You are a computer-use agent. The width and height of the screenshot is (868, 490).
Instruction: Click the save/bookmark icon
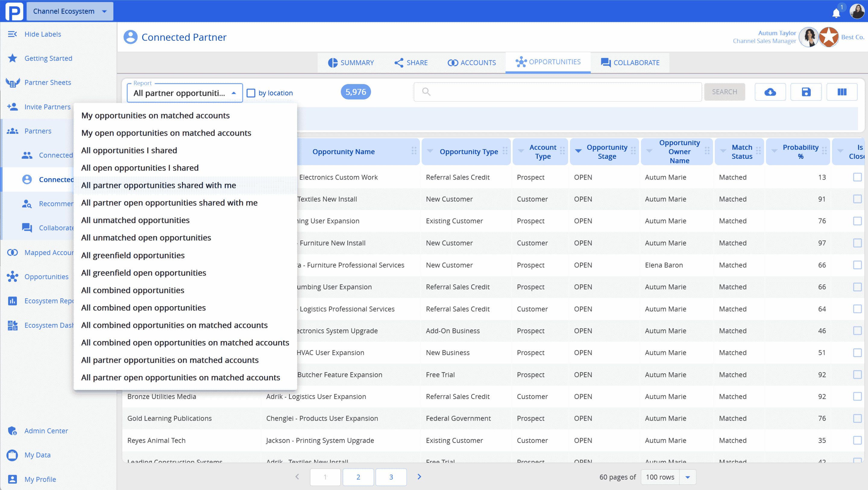[x=807, y=93]
